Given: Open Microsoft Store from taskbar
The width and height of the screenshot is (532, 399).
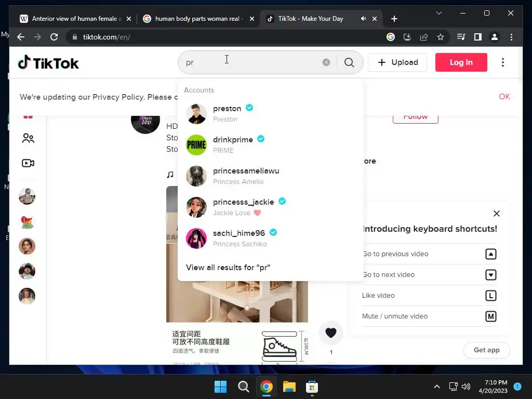Looking at the screenshot, I should [x=312, y=387].
